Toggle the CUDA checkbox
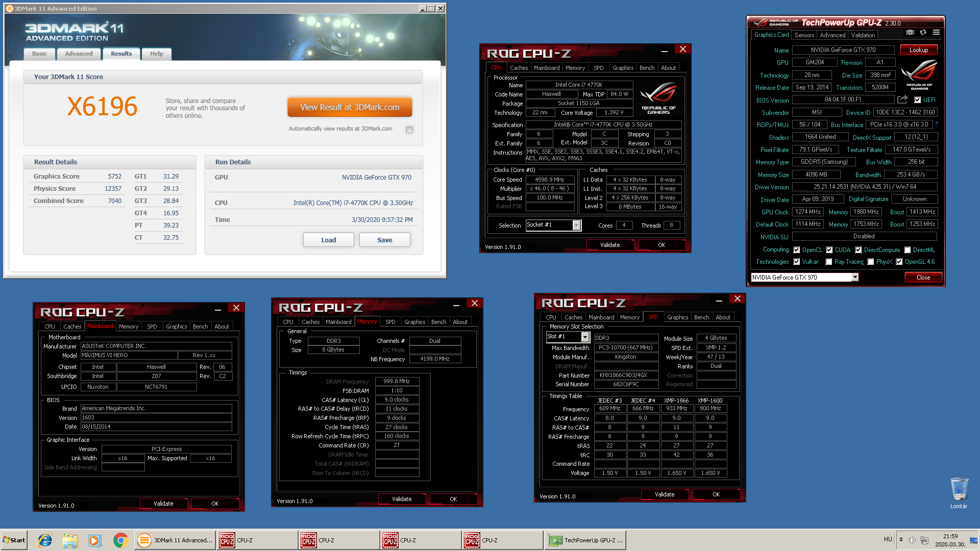The width and height of the screenshot is (980, 551). coord(829,250)
